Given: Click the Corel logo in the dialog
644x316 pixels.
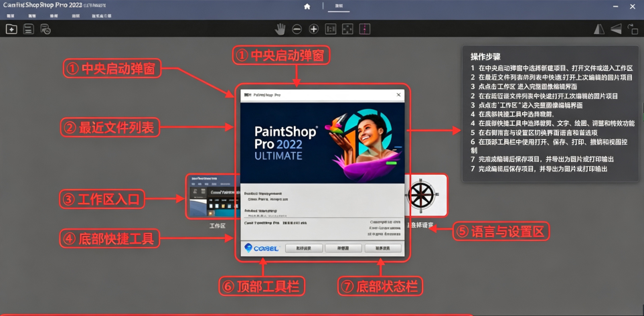Looking at the screenshot, I should click(262, 248).
